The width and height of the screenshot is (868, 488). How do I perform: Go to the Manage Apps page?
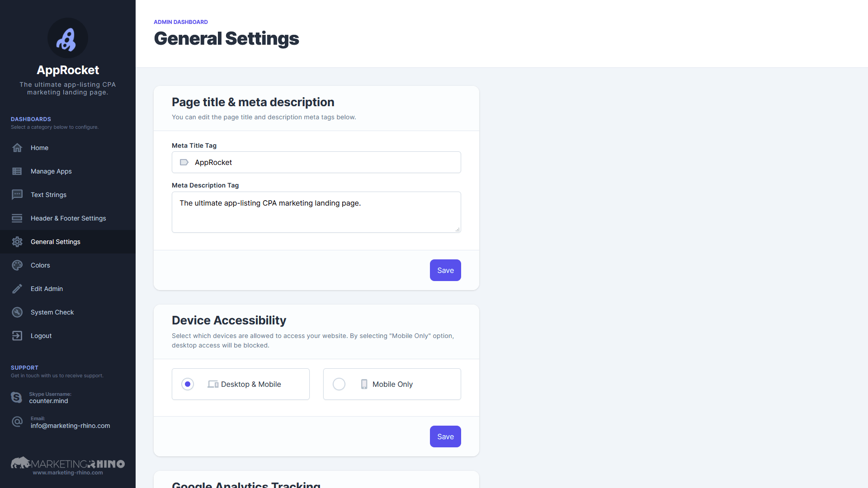click(x=68, y=171)
